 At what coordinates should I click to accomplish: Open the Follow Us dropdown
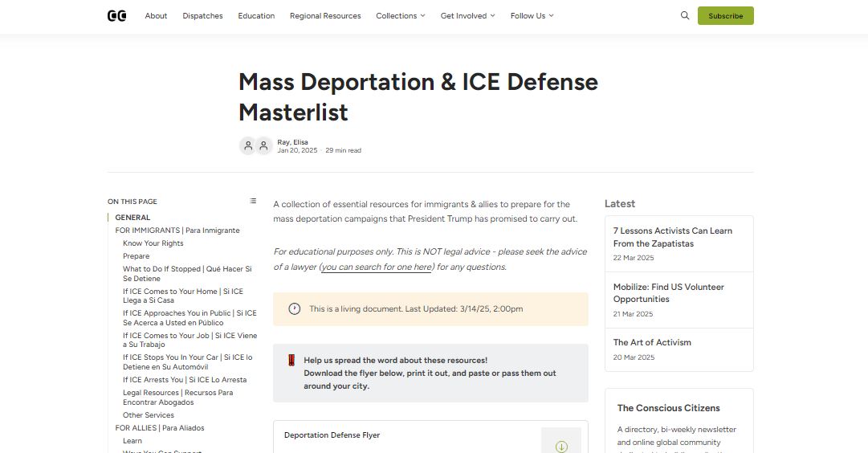pyautogui.click(x=532, y=16)
